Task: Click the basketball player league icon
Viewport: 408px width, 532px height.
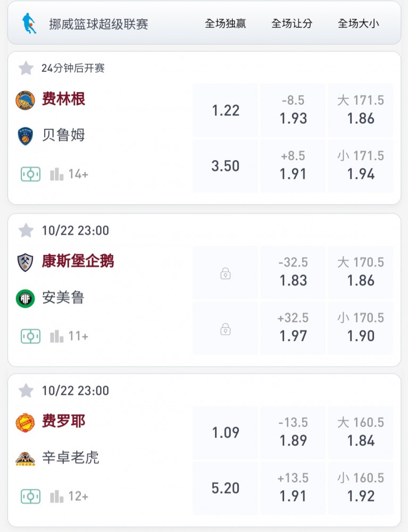Action: [29, 23]
